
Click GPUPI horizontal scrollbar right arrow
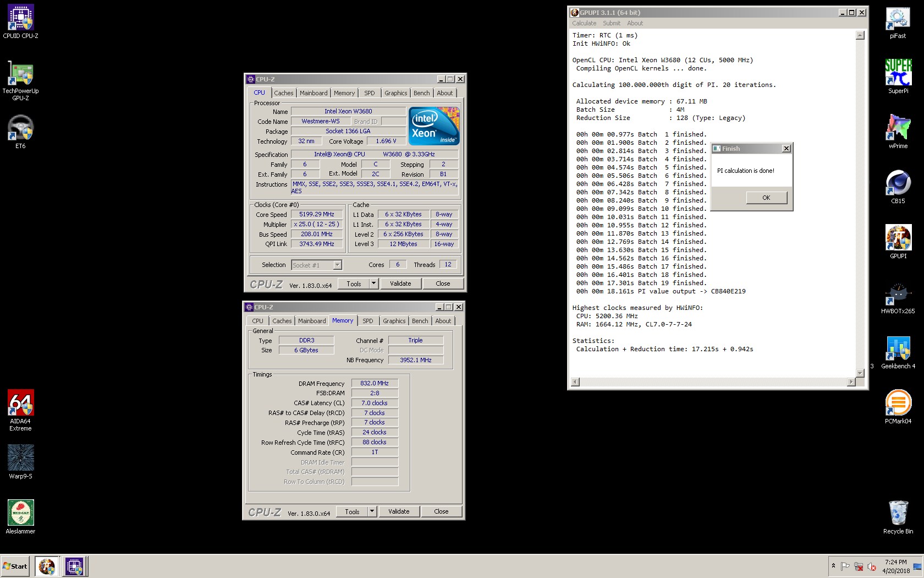click(x=852, y=381)
